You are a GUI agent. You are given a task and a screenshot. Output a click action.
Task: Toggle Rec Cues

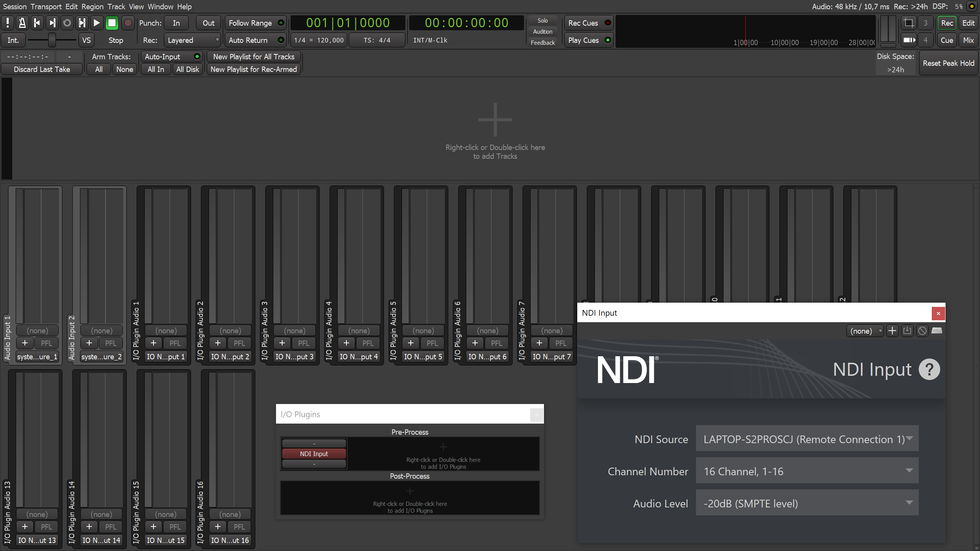point(589,23)
